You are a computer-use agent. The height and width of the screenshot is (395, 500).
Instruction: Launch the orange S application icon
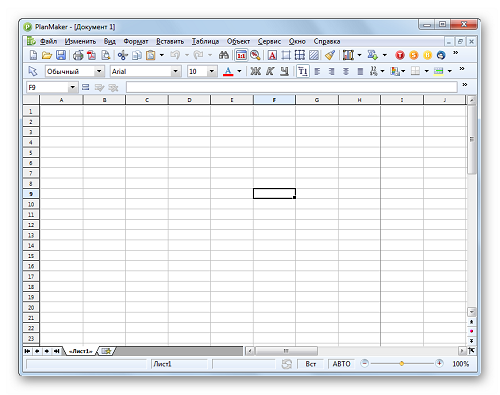(x=414, y=55)
